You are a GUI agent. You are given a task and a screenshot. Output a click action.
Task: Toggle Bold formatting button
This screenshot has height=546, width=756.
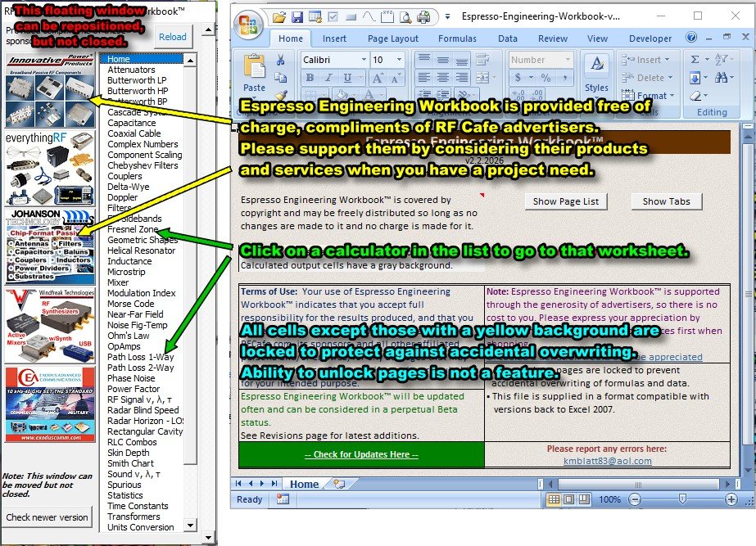[310, 78]
